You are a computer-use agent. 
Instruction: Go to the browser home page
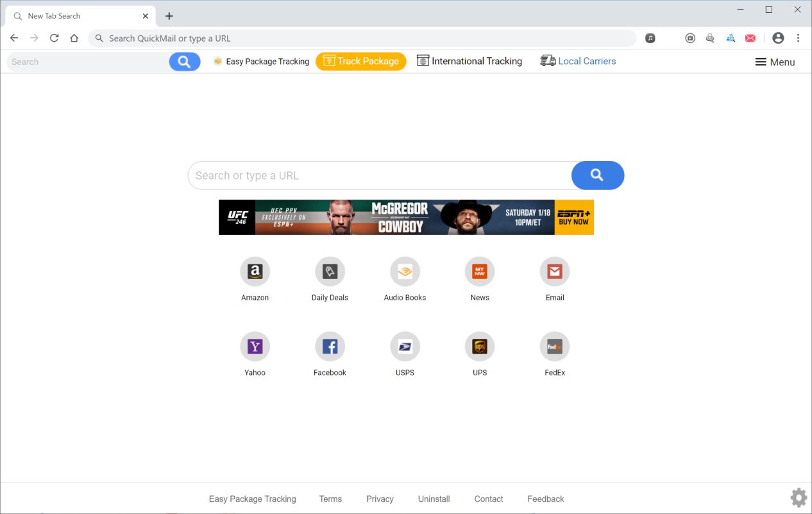(x=74, y=38)
